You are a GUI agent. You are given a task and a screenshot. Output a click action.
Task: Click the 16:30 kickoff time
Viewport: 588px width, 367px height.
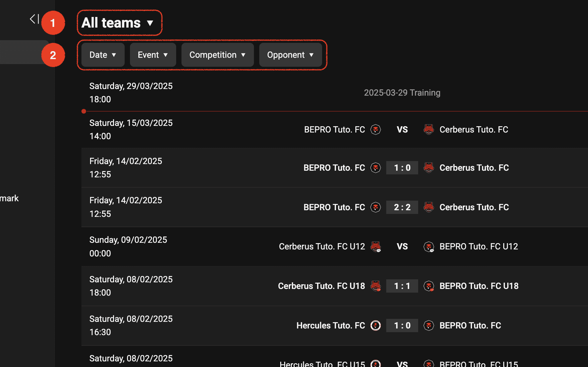[100, 332]
